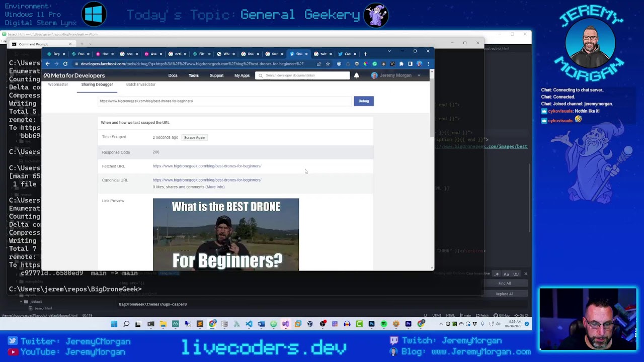Open the Fetched URL link
The width and height of the screenshot is (644, 362).
pyautogui.click(x=207, y=166)
